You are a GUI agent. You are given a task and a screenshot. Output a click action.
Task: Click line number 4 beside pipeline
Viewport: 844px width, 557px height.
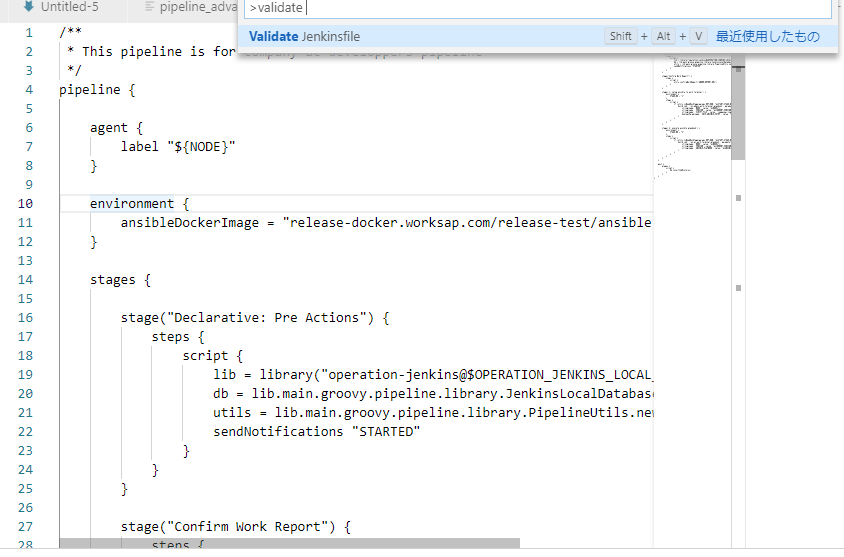tap(28, 89)
